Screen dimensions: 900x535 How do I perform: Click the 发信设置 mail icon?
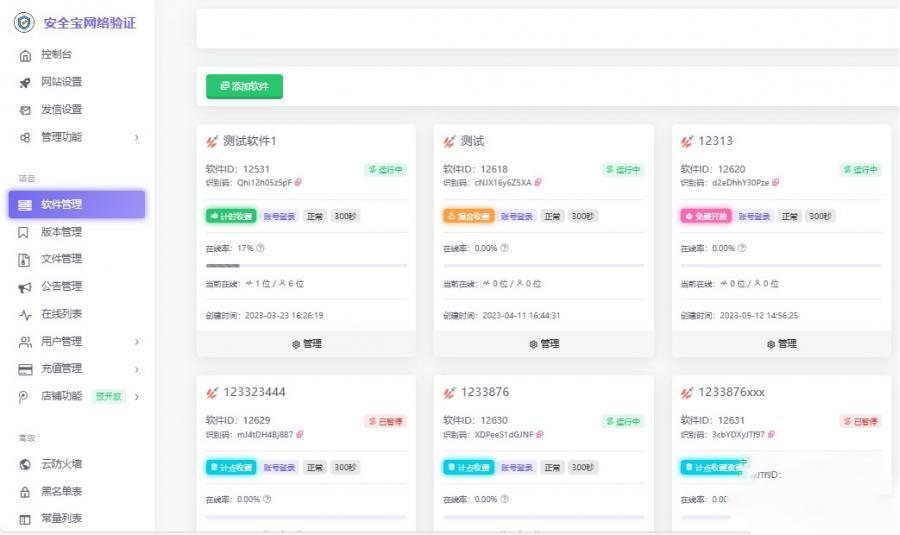pyautogui.click(x=25, y=110)
